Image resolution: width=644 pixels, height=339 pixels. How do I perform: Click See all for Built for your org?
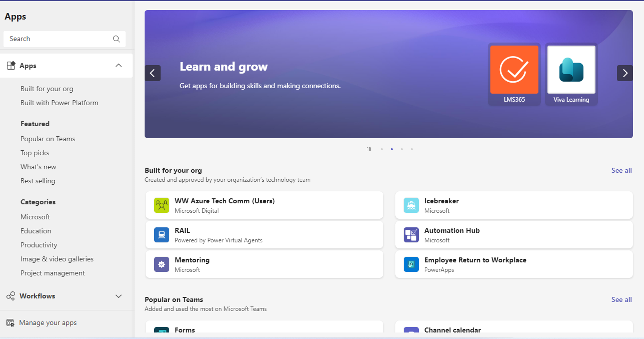(x=621, y=170)
